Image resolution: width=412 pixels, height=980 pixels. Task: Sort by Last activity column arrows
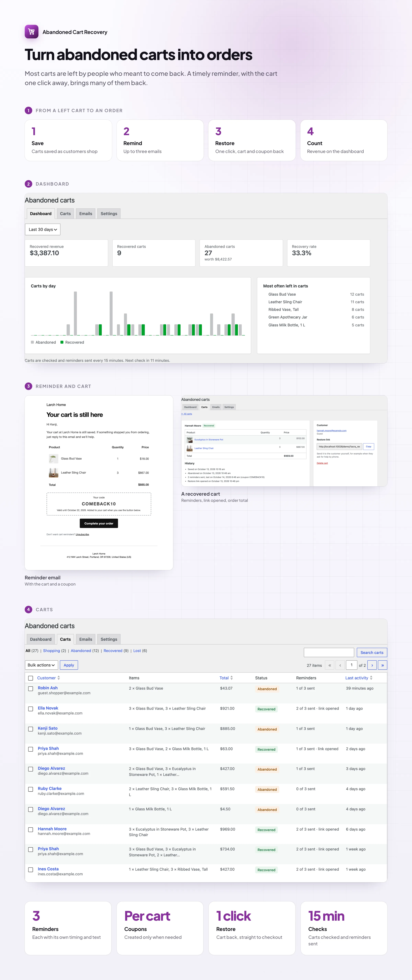click(371, 678)
